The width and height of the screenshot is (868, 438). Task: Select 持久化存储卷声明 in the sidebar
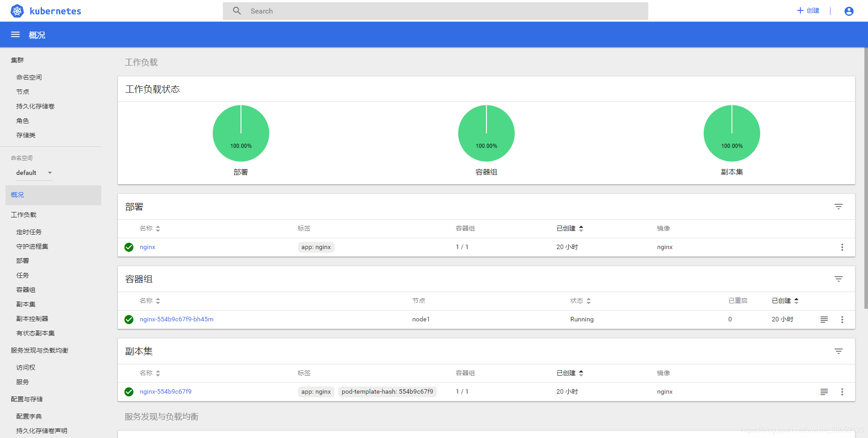pos(42,431)
